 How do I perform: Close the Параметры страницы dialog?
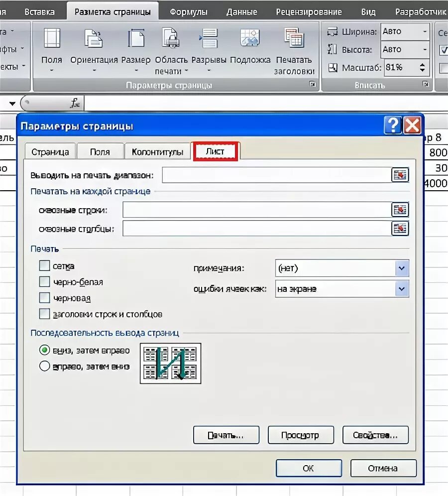tap(413, 125)
